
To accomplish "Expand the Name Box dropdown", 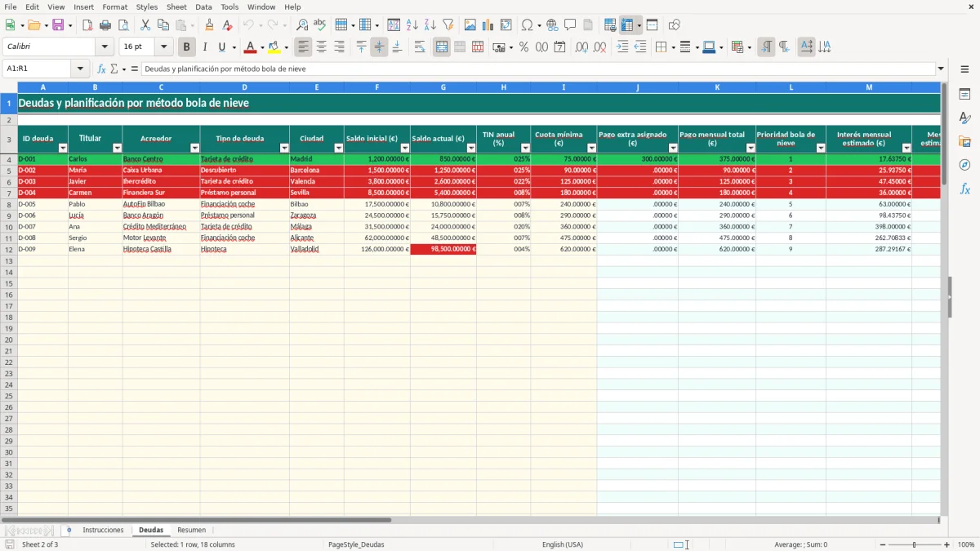I will pos(80,69).
